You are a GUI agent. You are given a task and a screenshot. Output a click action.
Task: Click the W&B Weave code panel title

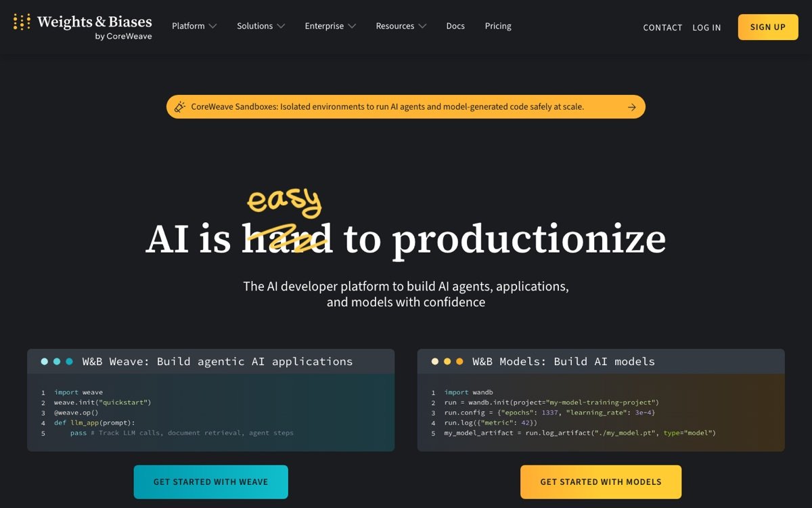point(217,362)
